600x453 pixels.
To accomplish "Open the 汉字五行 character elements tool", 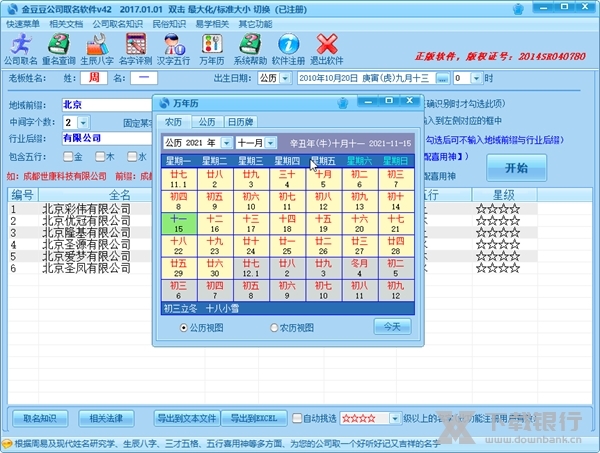I will [174, 49].
